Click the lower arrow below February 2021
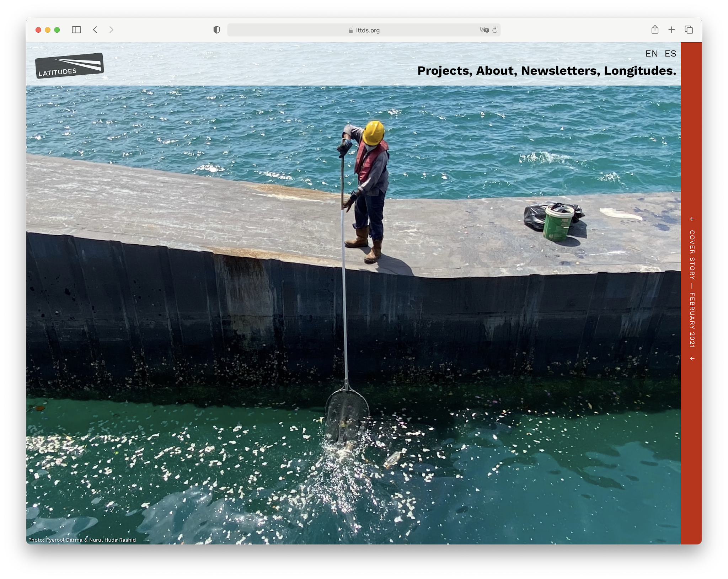The width and height of the screenshot is (728, 579). point(692,359)
